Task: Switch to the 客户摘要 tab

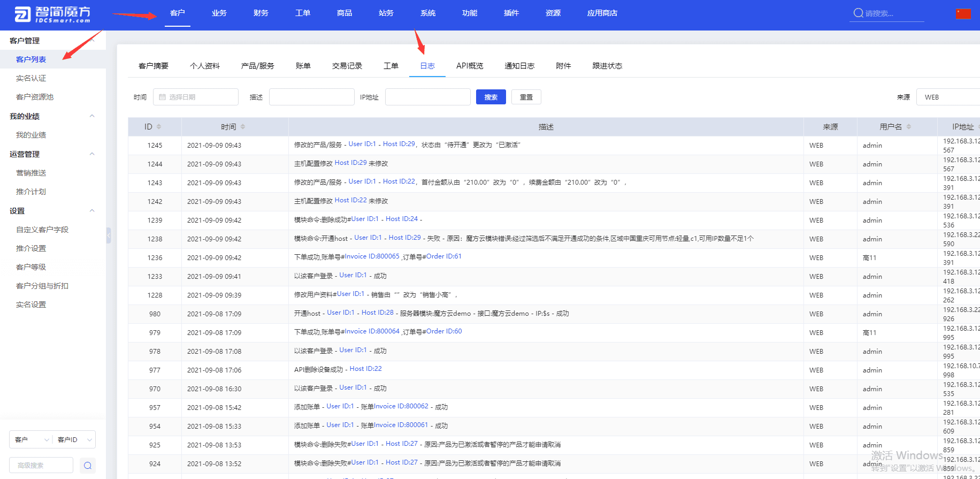Action: (x=154, y=66)
